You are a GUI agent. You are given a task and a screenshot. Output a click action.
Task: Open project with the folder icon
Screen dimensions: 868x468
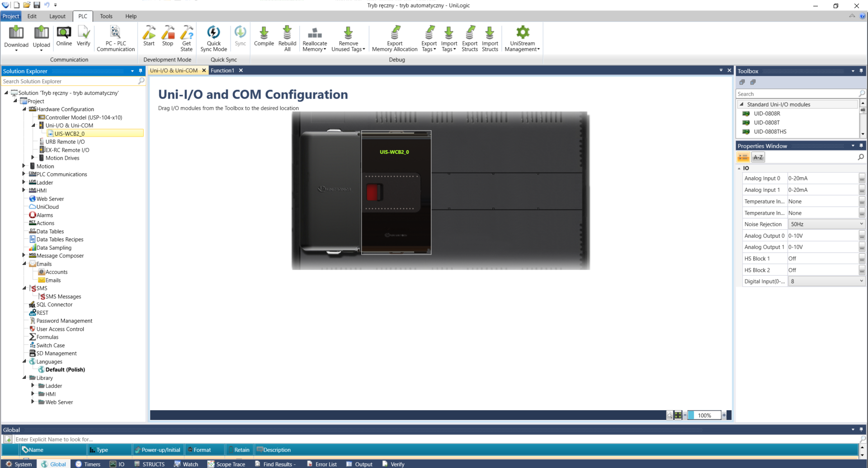pos(27,5)
